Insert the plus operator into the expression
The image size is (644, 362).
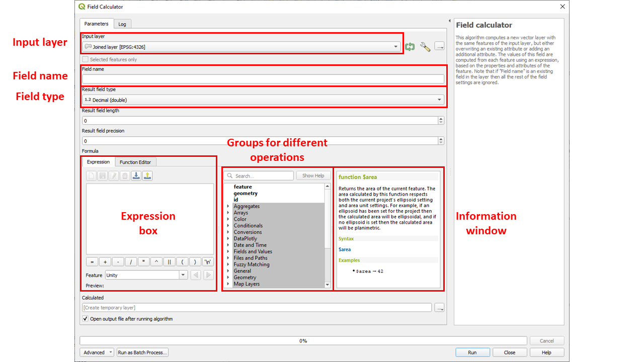coord(105,262)
